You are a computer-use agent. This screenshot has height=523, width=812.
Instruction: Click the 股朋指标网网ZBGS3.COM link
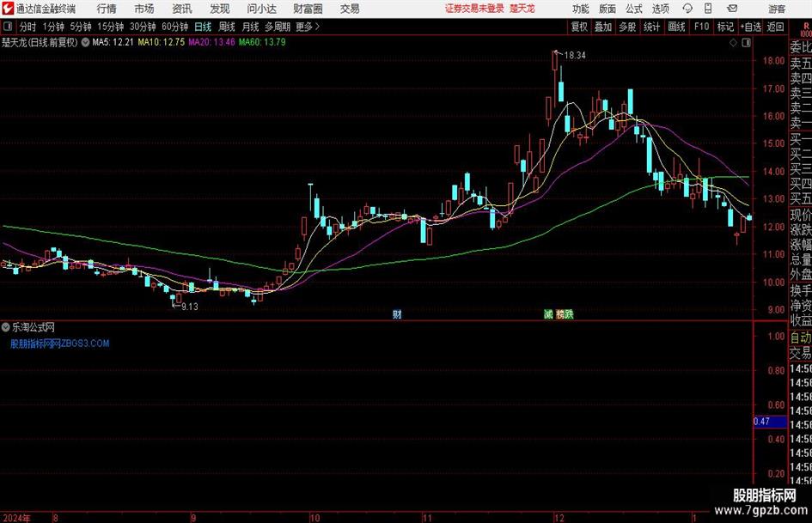60,344
